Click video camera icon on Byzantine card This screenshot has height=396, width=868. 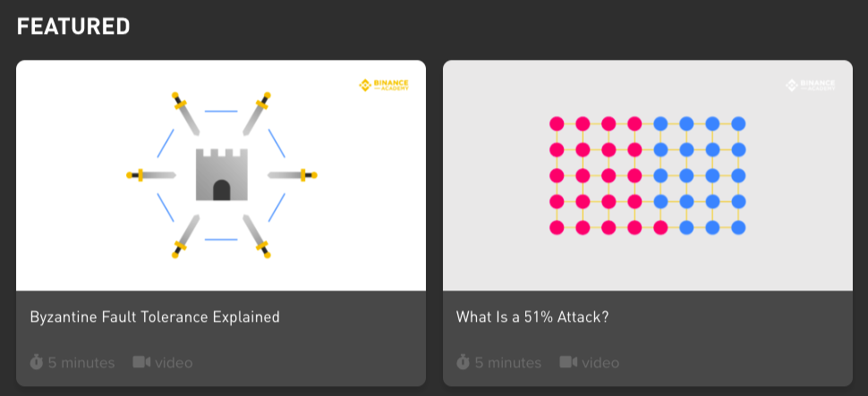[141, 362]
